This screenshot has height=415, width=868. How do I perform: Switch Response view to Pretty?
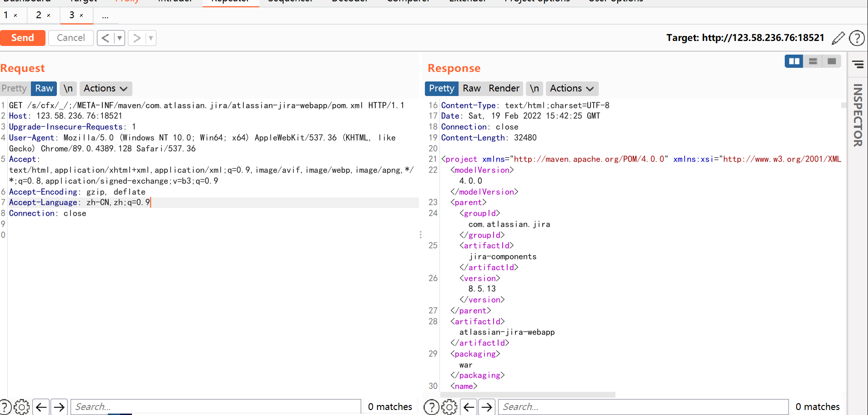pyautogui.click(x=442, y=88)
